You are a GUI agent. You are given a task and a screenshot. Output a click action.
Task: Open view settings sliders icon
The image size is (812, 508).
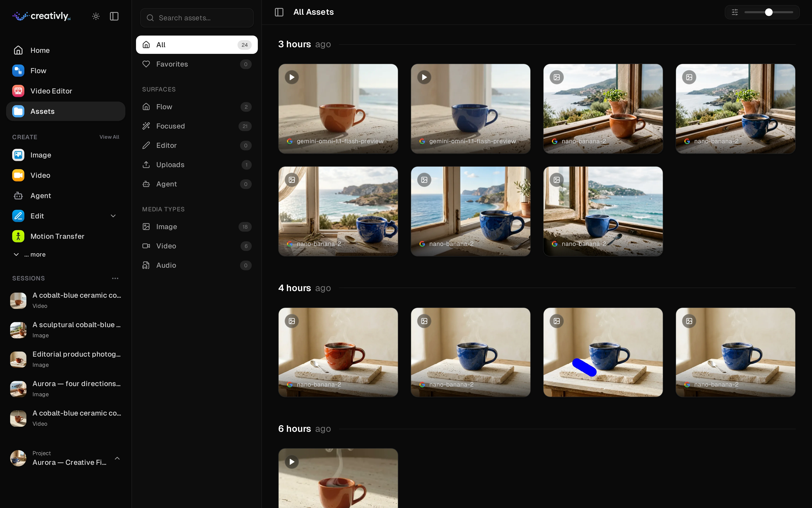735,12
